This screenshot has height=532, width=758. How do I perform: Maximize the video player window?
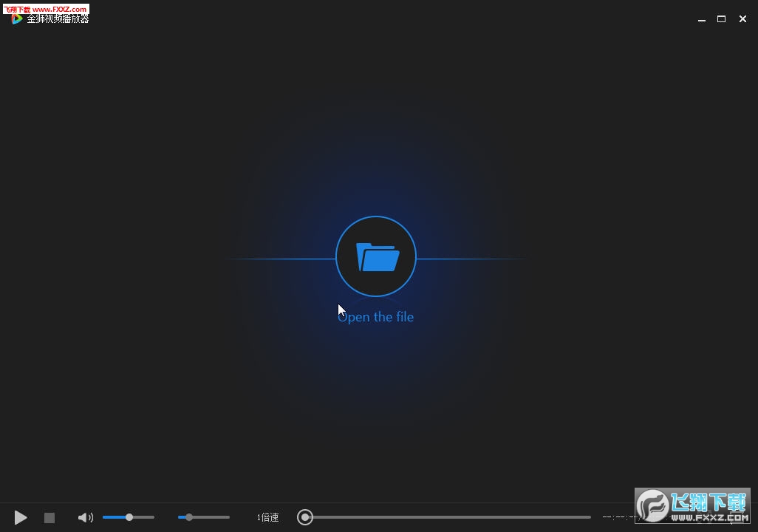[722, 19]
